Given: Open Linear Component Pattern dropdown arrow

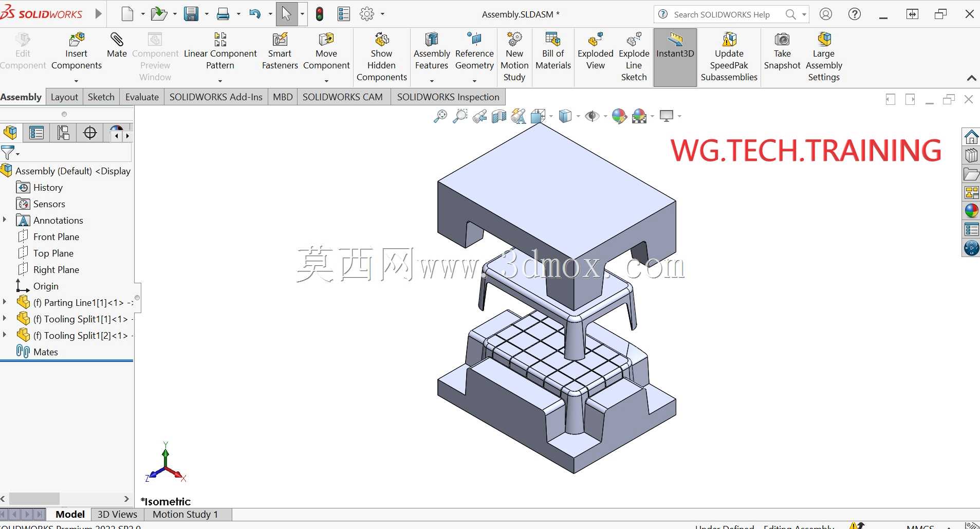Looking at the screenshot, I should click(x=220, y=81).
